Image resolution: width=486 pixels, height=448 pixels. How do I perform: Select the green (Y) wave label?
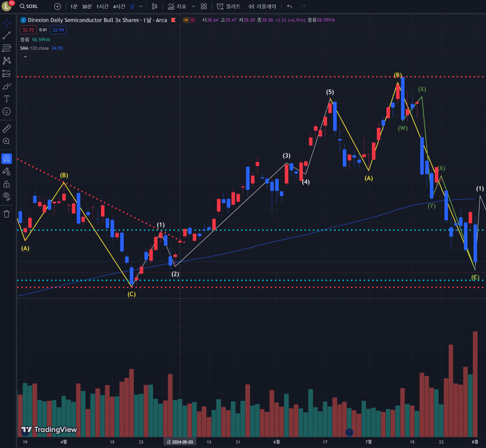click(432, 206)
